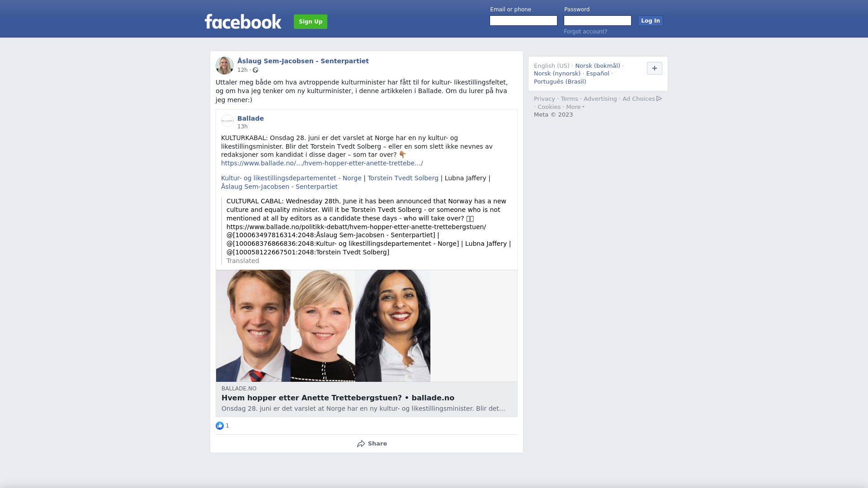Switch language to Norsk (bokmål)
This screenshot has height=488, width=868.
click(598, 66)
